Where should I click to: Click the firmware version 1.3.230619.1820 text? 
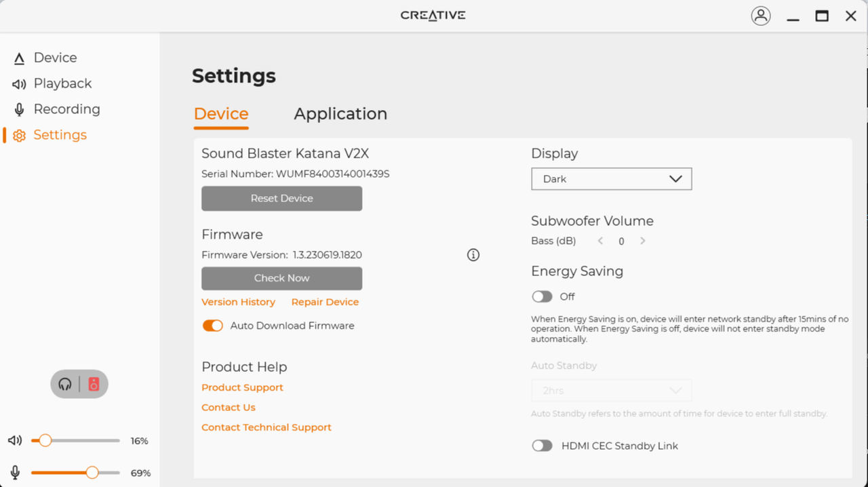[327, 255]
